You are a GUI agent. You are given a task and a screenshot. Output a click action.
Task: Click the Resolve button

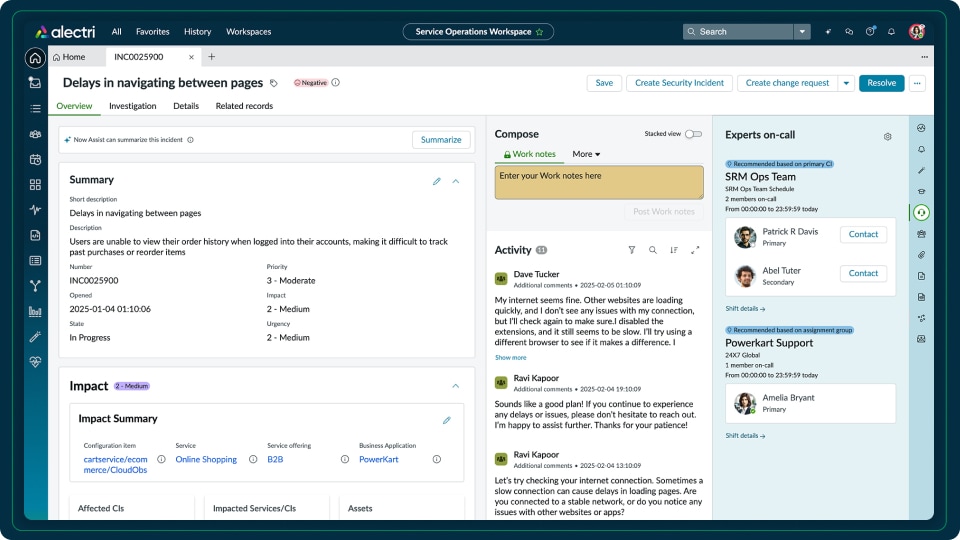click(x=881, y=83)
